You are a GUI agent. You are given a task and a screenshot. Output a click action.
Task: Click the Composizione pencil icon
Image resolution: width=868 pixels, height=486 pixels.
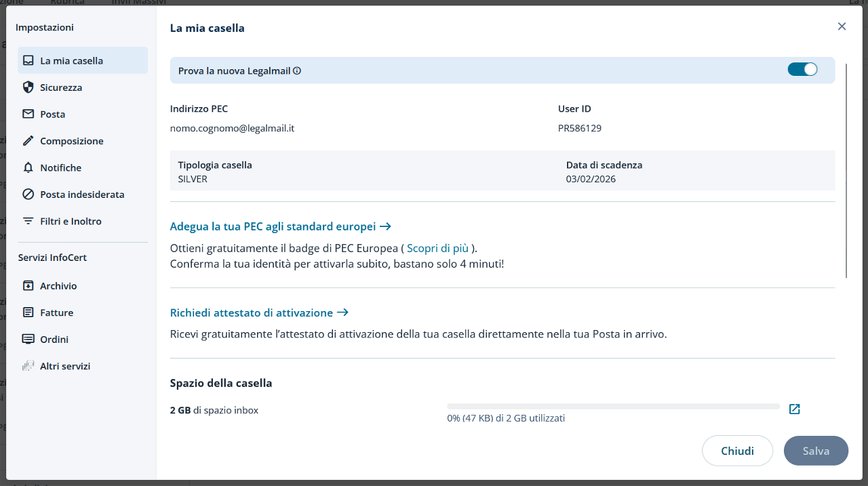28,141
